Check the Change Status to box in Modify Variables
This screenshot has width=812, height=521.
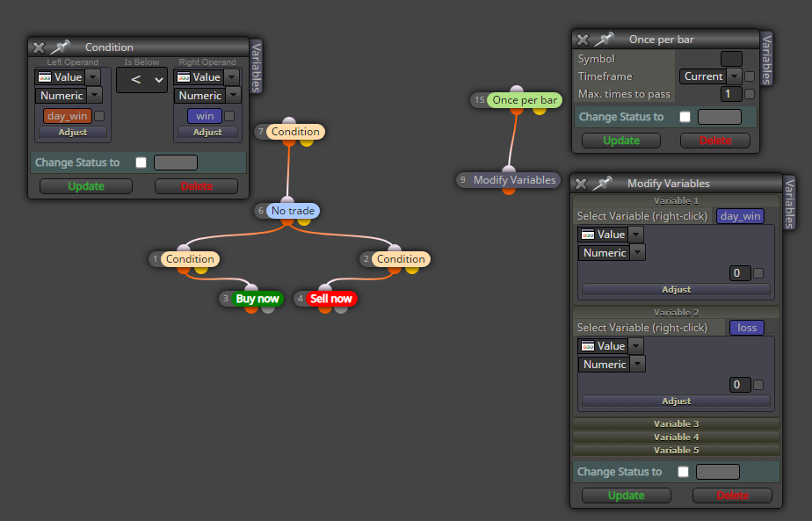[683, 472]
